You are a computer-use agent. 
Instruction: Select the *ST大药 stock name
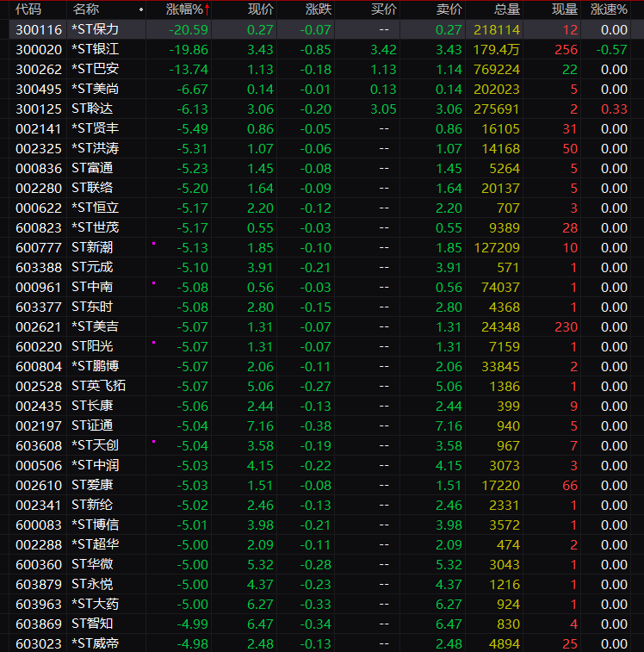[x=95, y=604]
